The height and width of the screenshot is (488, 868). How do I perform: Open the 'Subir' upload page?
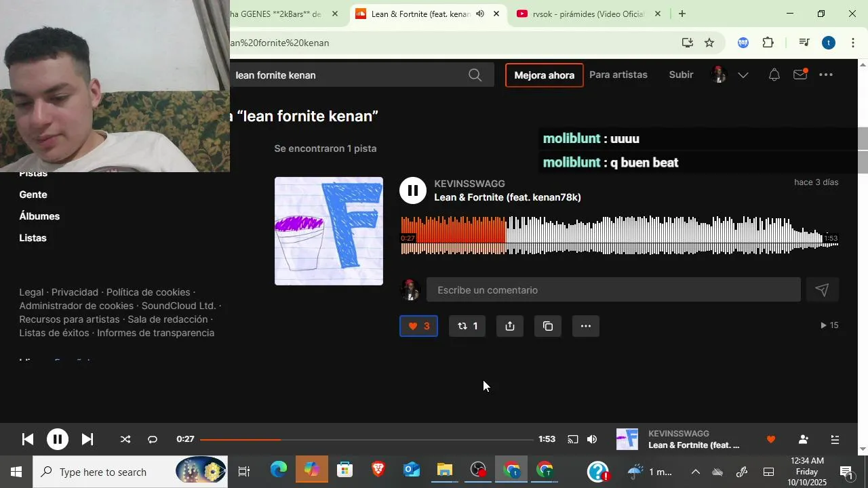tap(681, 75)
